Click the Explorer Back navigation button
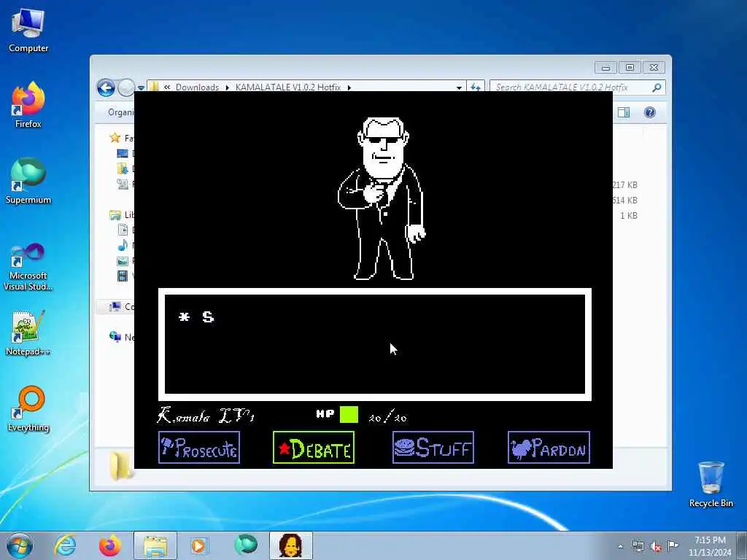Screen dimensions: 747x560 [x=107, y=87]
